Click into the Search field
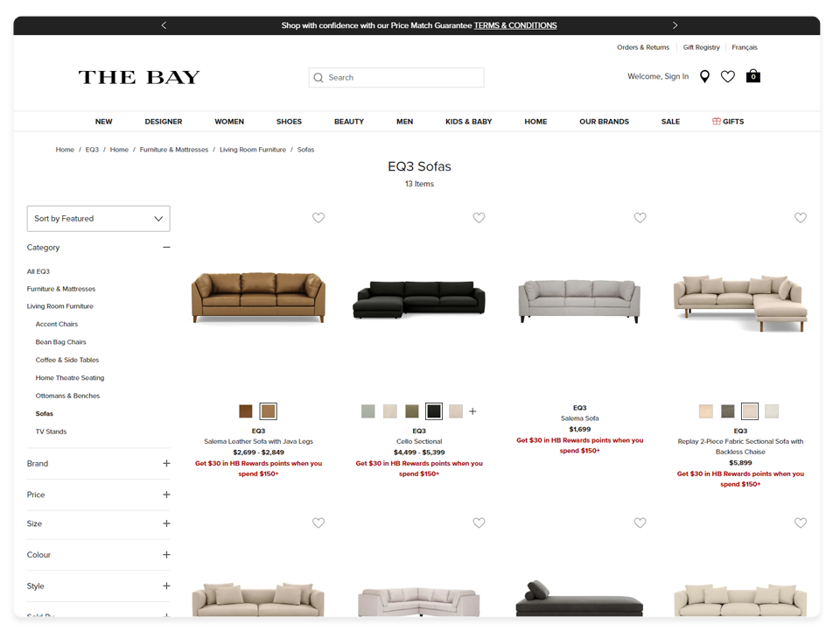Viewport: 840px width, 639px height. (396, 78)
